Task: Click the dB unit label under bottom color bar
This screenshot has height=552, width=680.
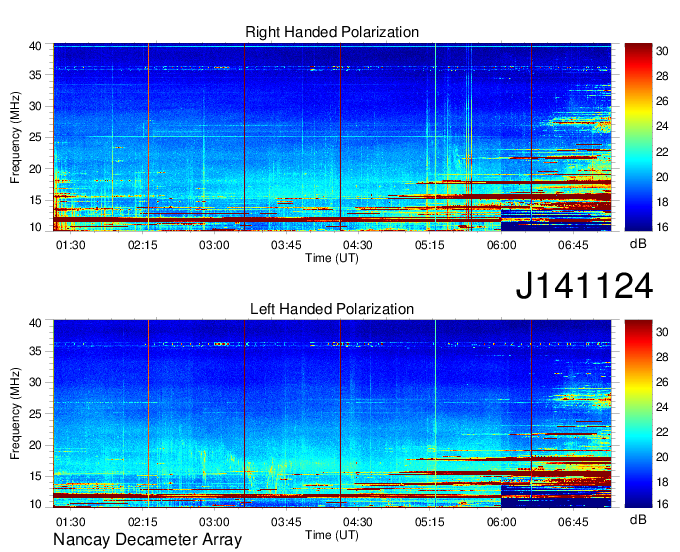Action: pos(638,520)
